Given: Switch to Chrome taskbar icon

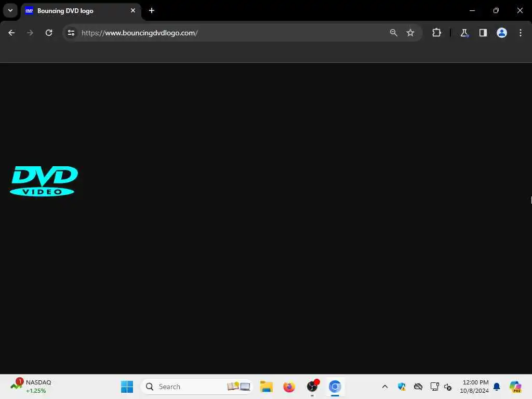Looking at the screenshot, I should pos(335,387).
